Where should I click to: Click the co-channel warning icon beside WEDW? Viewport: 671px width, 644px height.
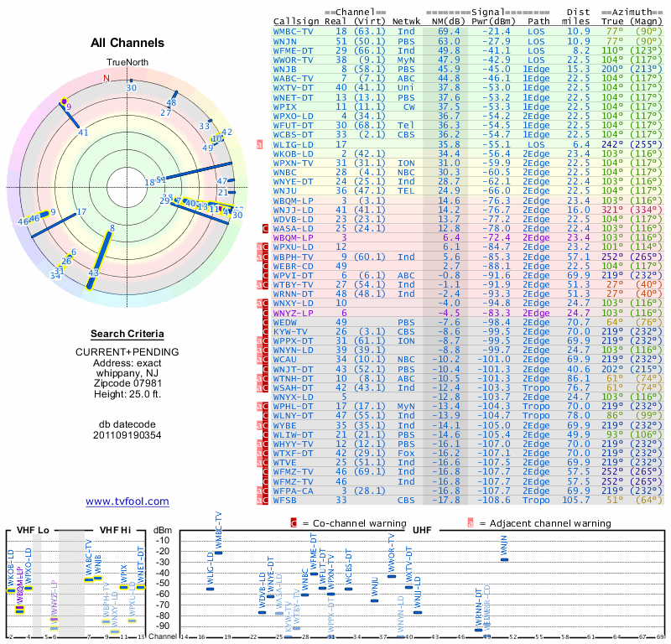(x=265, y=322)
